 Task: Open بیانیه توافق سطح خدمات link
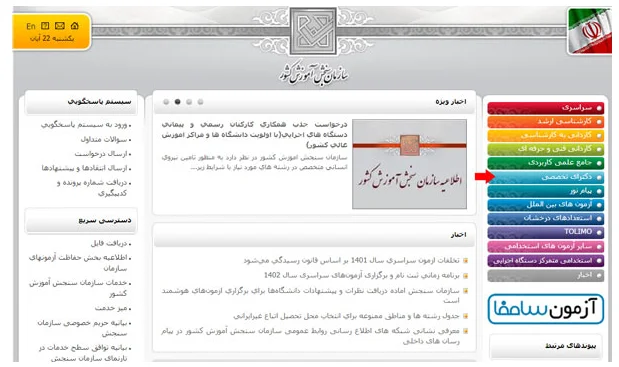coord(83,353)
